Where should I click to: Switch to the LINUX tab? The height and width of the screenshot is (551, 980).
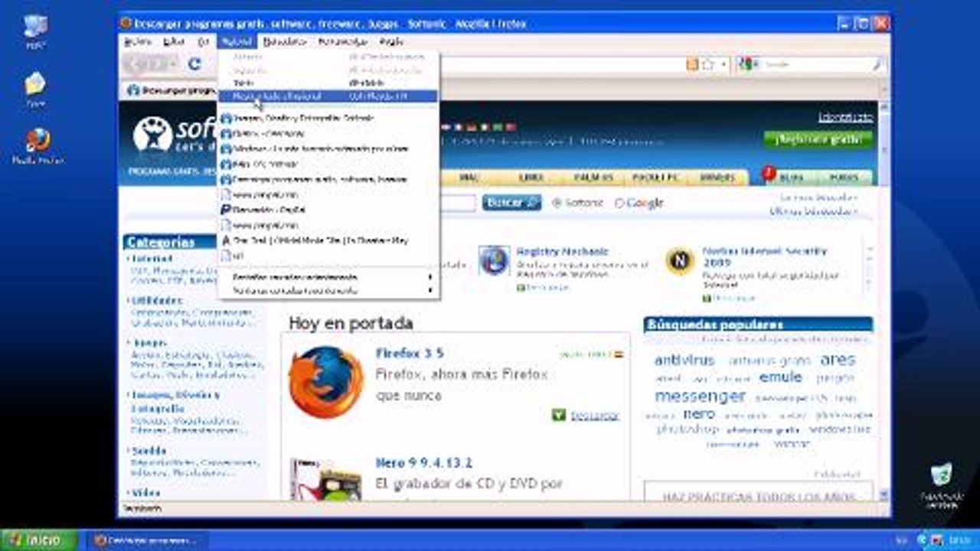tap(531, 178)
